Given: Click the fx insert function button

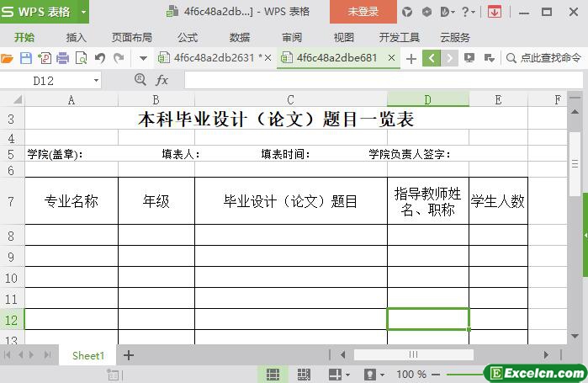Looking at the screenshot, I should [x=162, y=80].
